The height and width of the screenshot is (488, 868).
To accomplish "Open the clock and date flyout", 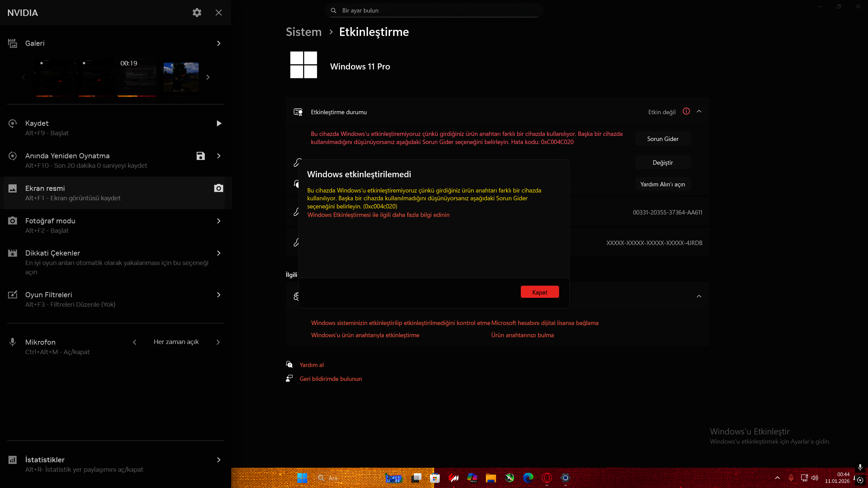I will [837, 478].
